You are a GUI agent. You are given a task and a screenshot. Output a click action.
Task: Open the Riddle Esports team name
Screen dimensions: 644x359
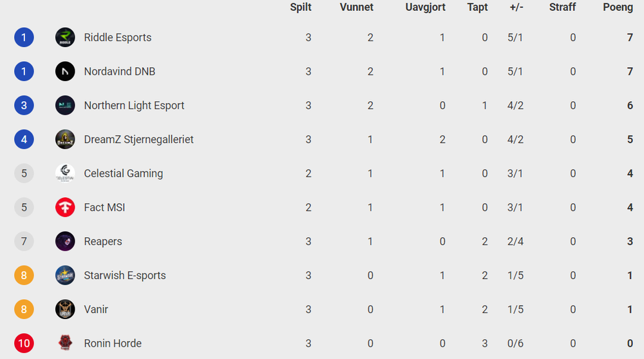117,37
